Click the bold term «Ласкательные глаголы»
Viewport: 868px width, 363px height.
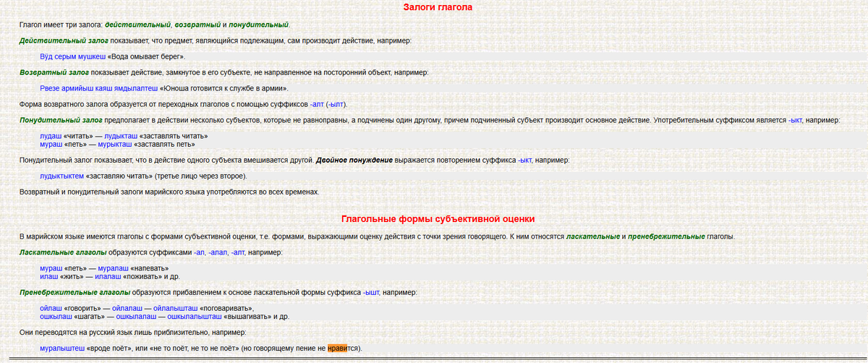click(63, 252)
